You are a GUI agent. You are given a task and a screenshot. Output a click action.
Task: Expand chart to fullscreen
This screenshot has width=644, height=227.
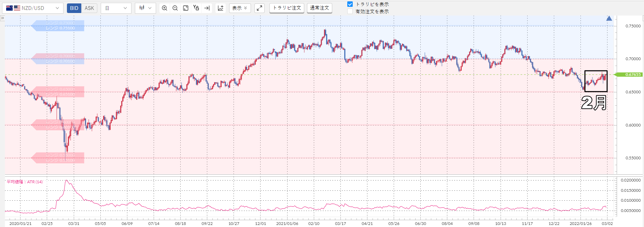(x=260, y=8)
